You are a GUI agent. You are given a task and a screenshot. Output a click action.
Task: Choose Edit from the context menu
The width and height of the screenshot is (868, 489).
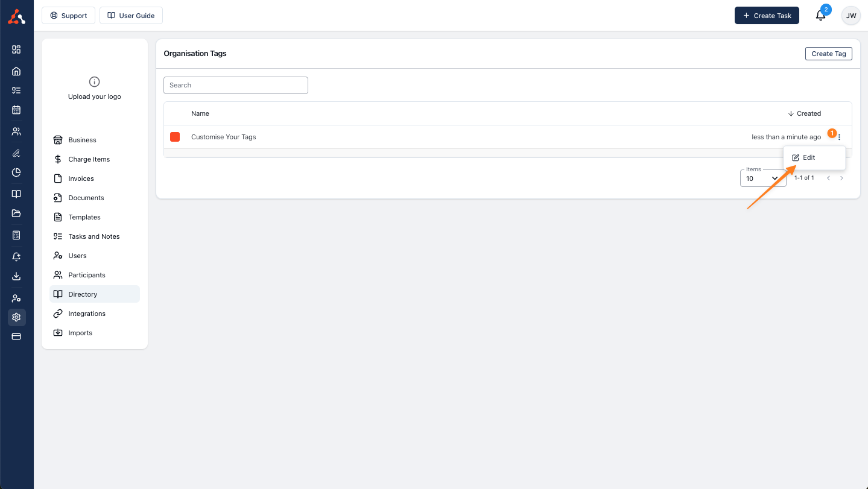(809, 157)
